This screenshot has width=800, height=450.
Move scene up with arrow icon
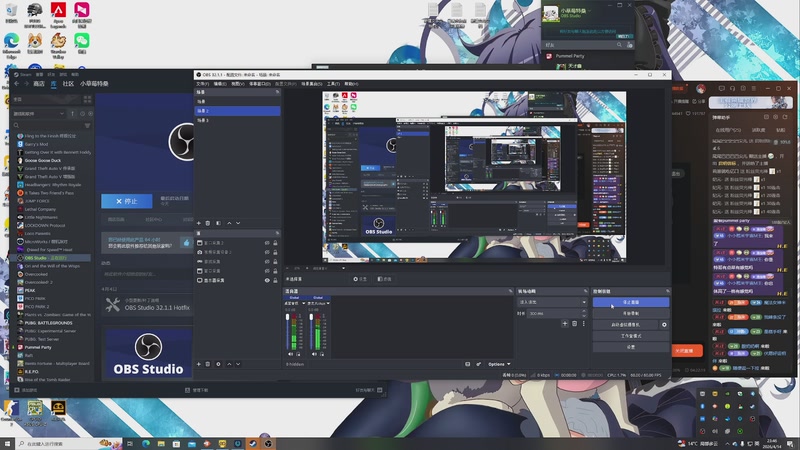tap(229, 223)
